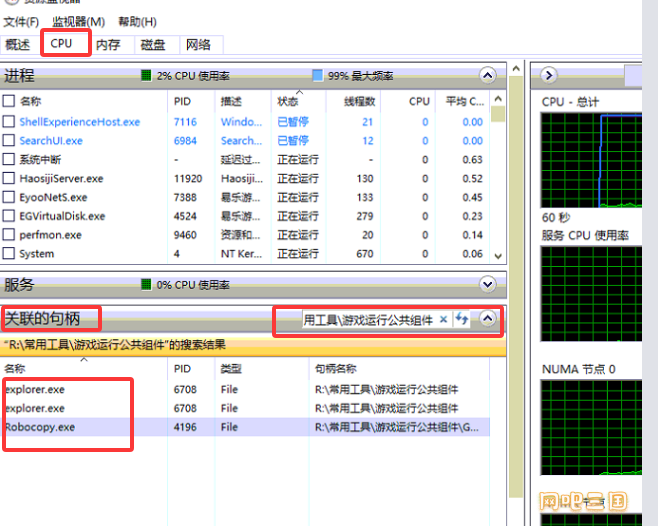
Task: Check the 系统中断 checkbox
Action: tap(9, 160)
